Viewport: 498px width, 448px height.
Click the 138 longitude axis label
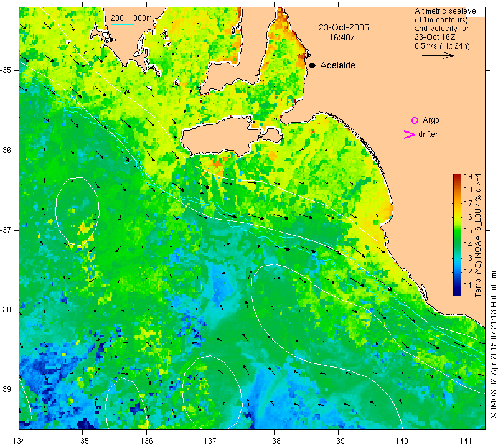(x=274, y=441)
